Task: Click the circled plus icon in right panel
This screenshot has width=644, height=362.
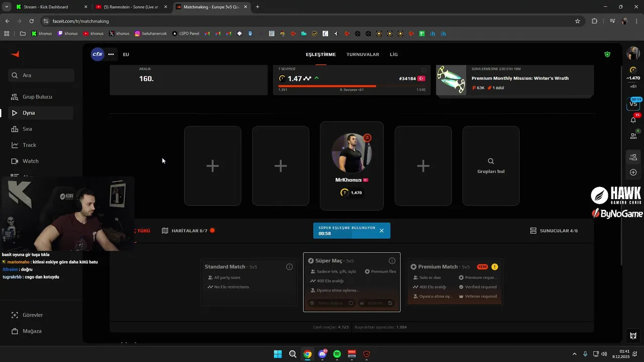Action: [633, 172]
